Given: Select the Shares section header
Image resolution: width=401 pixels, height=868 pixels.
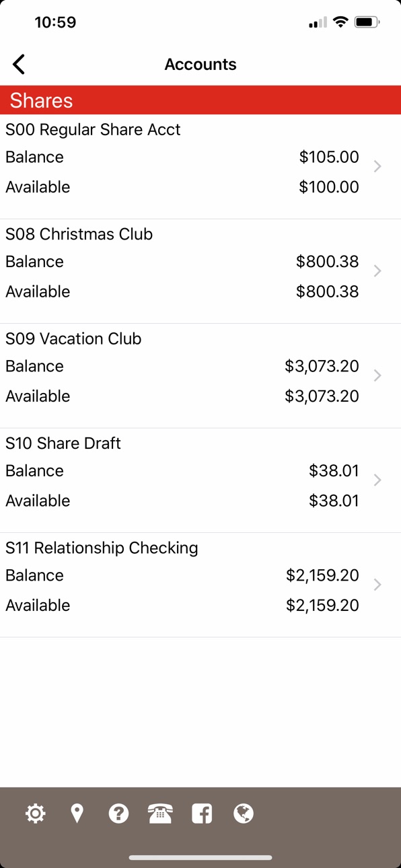Looking at the screenshot, I should (200, 100).
